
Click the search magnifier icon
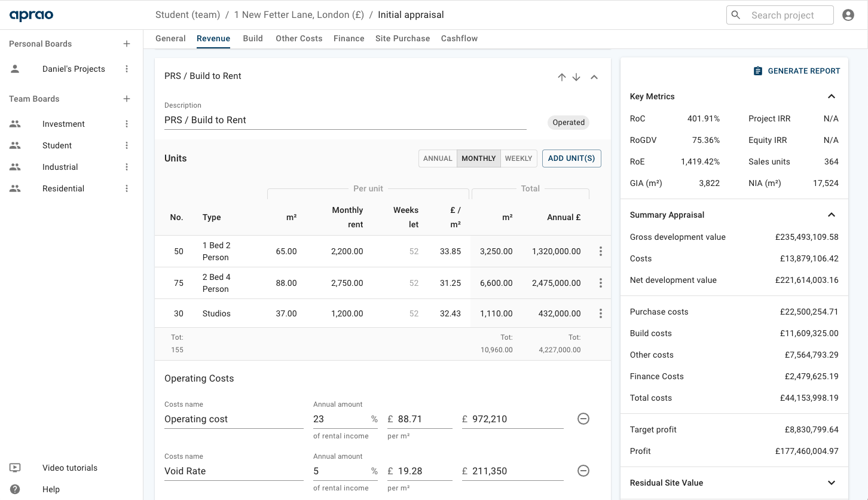click(x=736, y=15)
